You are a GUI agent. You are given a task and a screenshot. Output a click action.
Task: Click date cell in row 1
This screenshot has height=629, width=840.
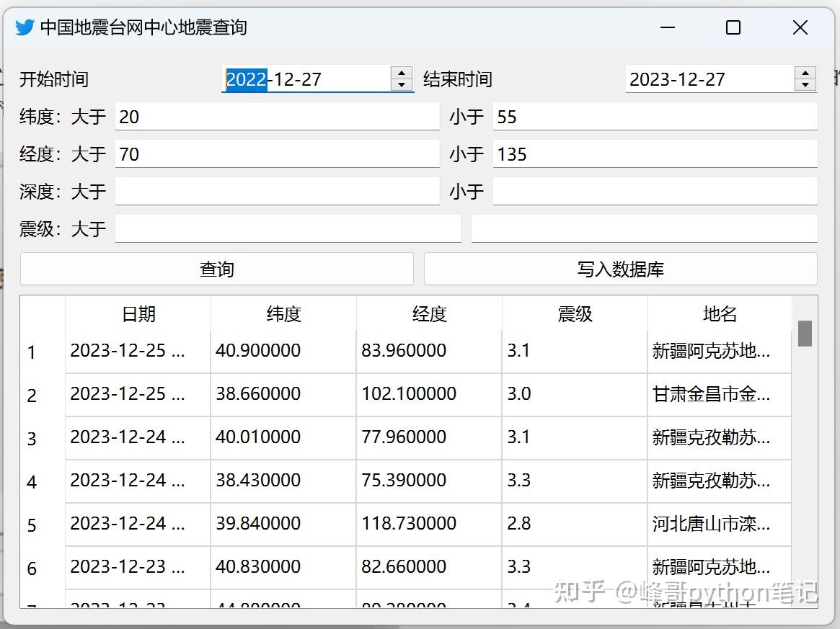click(x=138, y=352)
